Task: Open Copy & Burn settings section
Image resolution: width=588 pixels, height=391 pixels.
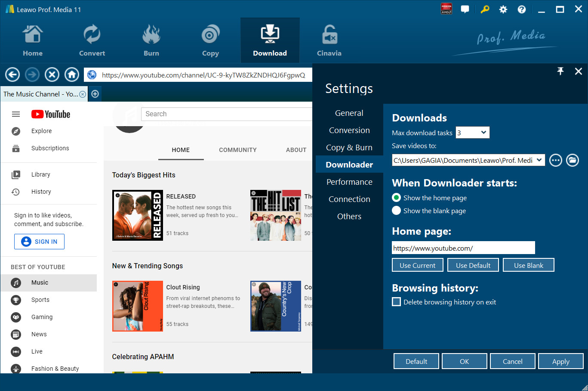Action: 349,147
